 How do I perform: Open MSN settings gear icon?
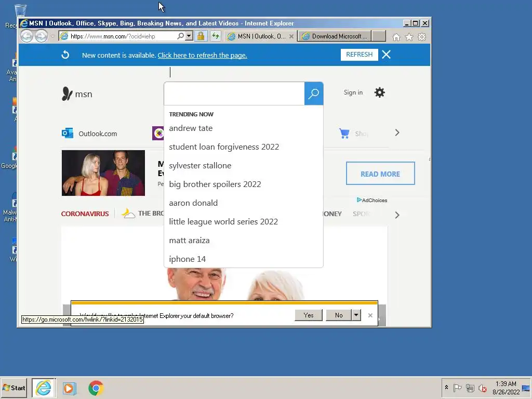coord(380,92)
